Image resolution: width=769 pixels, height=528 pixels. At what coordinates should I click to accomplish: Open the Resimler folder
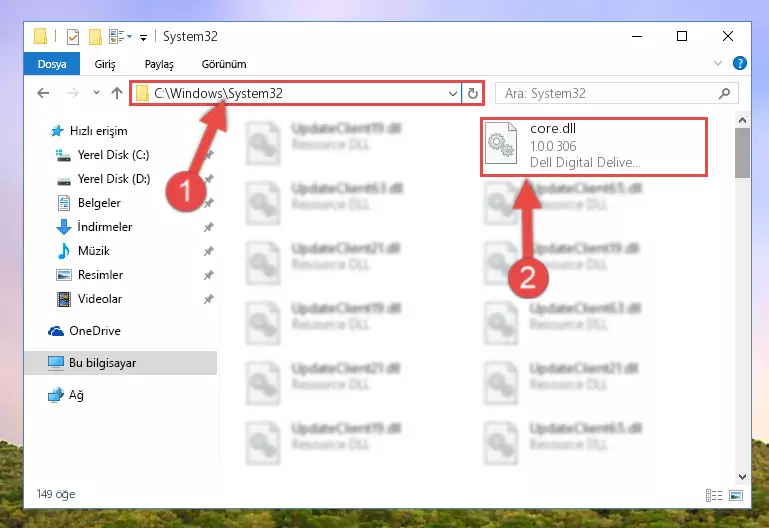pos(101,275)
